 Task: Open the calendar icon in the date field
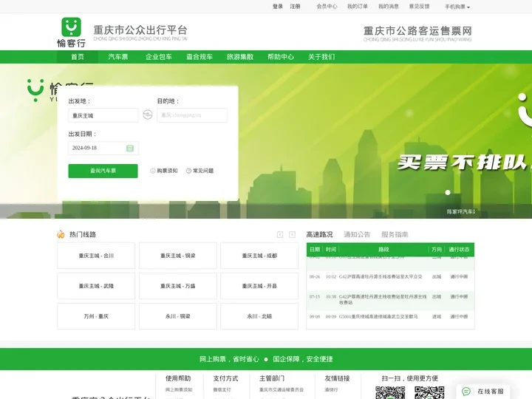[x=130, y=148]
